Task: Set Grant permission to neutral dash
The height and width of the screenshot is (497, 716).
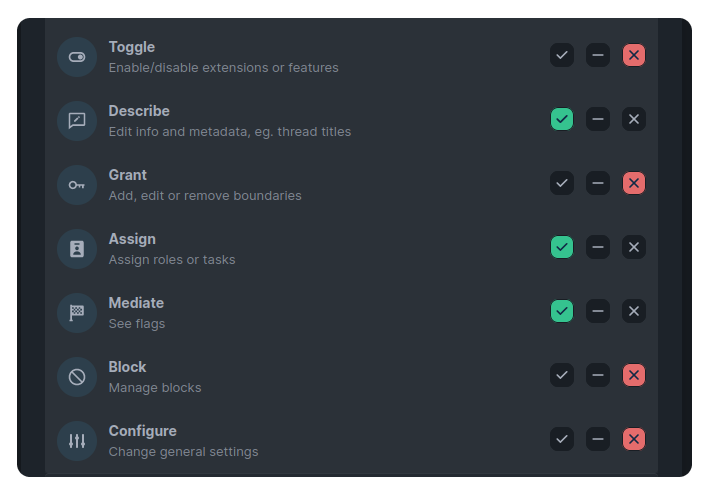Action: pyautogui.click(x=598, y=183)
